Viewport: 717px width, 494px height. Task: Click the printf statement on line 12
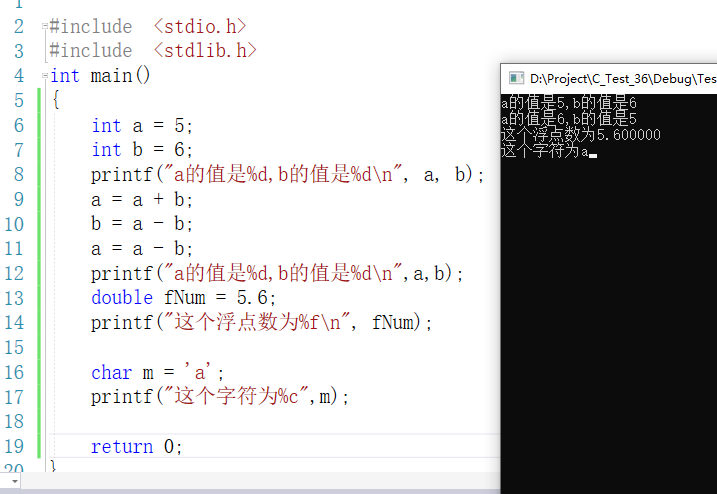[277, 274]
